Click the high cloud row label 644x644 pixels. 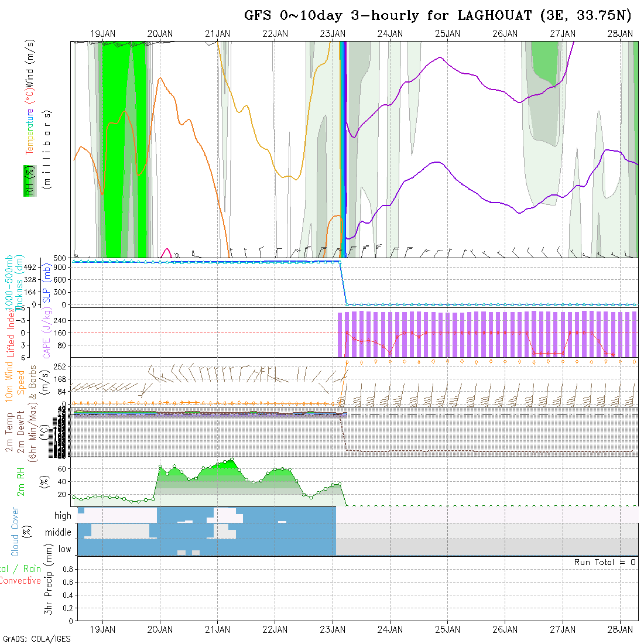point(63,515)
